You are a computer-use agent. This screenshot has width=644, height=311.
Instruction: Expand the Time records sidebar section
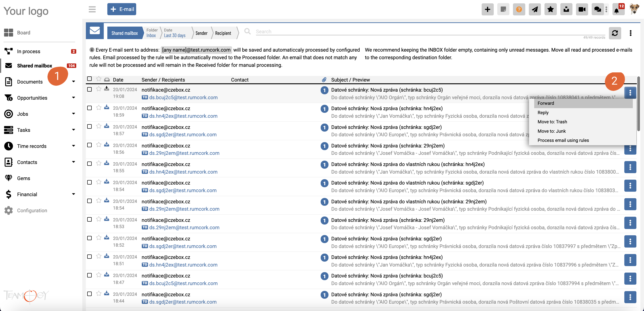pos(74,146)
